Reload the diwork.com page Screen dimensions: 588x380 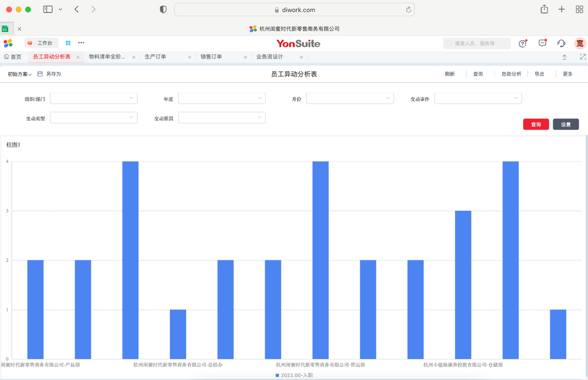(x=408, y=10)
